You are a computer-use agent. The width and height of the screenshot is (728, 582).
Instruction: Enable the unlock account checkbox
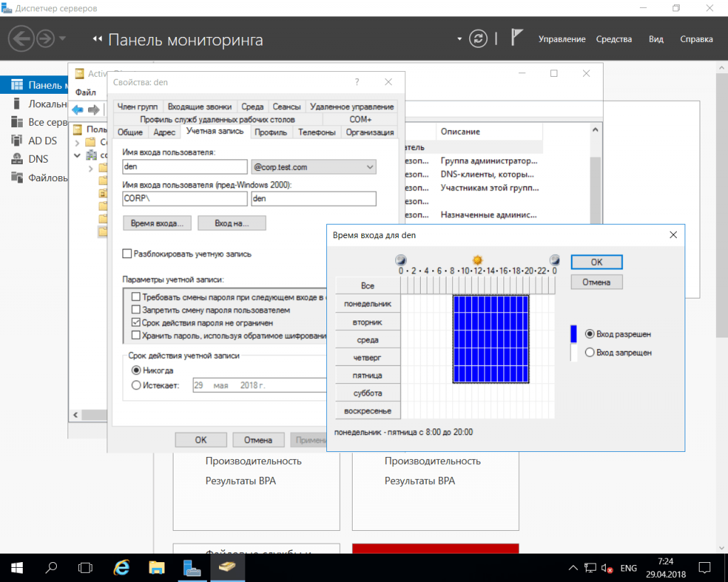click(x=127, y=254)
